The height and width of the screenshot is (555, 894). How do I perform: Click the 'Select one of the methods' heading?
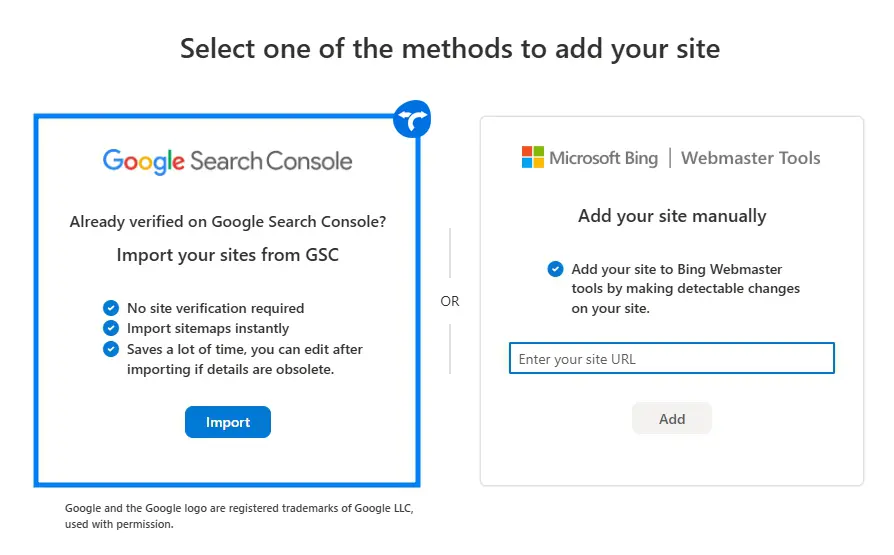point(449,48)
